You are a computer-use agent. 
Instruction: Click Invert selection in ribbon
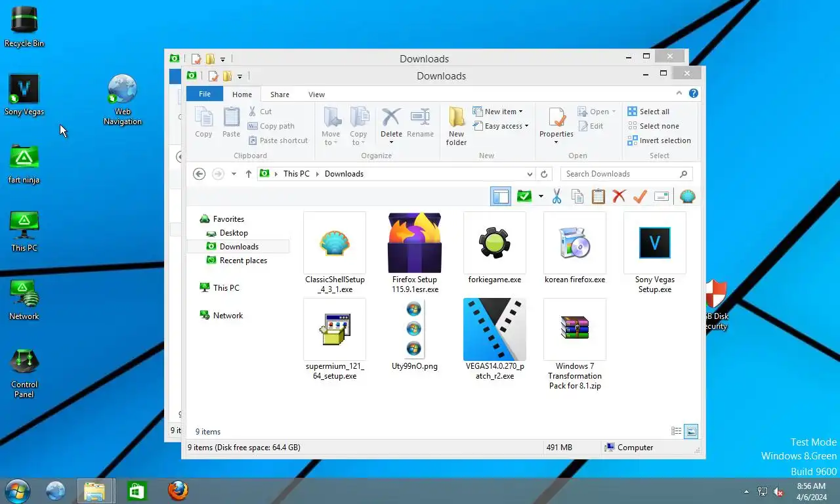coord(659,140)
